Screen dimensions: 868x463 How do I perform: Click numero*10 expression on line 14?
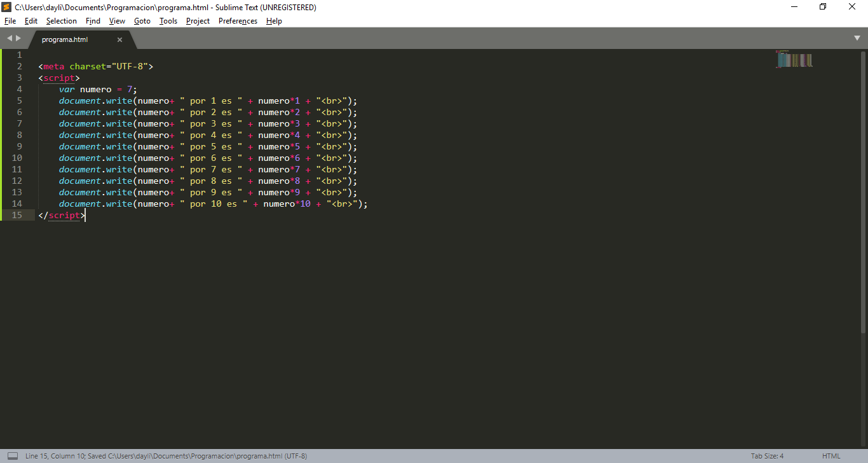(x=287, y=204)
